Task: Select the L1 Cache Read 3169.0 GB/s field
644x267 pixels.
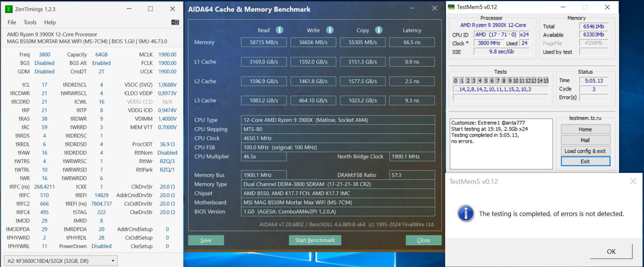Action: click(264, 62)
